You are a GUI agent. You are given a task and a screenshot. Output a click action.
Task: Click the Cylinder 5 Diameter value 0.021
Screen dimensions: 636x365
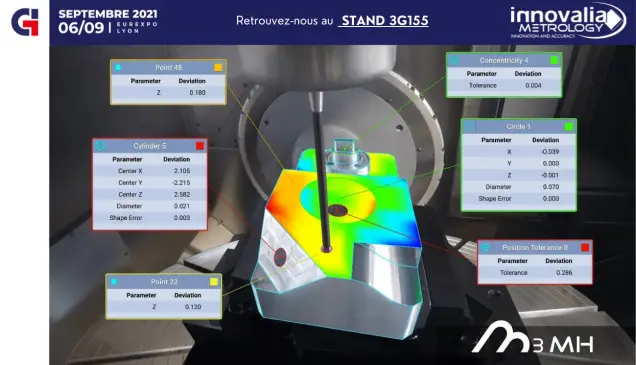(x=182, y=206)
